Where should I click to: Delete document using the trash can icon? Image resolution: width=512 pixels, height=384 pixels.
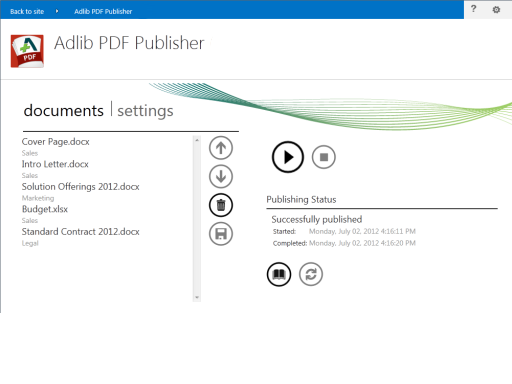click(x=221, y=205)
